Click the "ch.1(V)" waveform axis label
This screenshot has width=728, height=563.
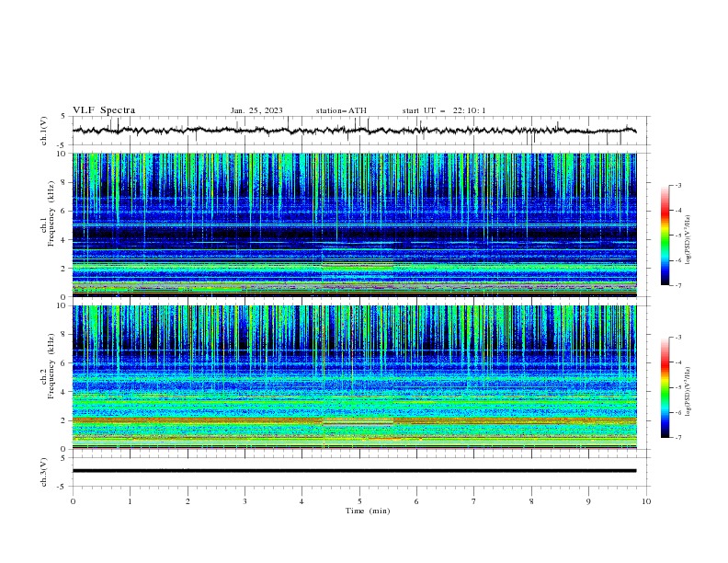point(44,131)
